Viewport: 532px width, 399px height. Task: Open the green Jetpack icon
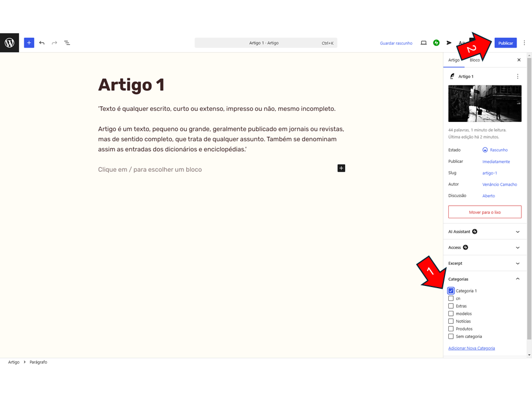[436, 43]
